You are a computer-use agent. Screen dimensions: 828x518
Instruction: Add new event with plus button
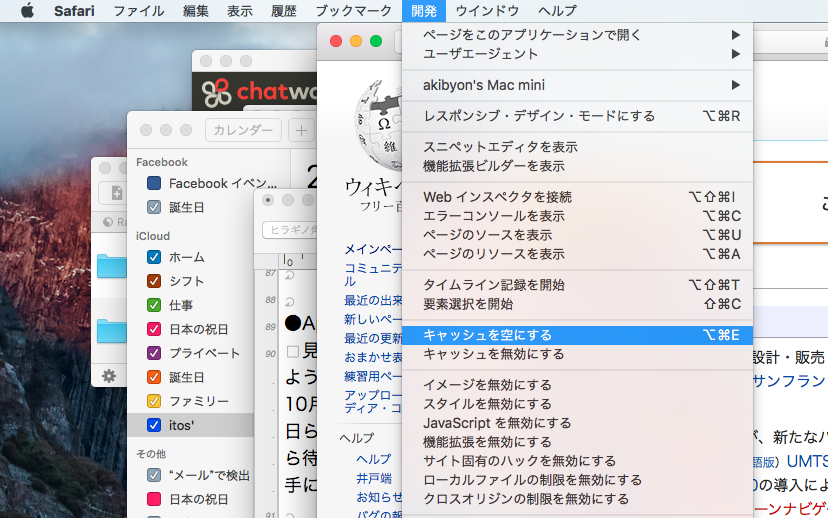(301, 130)
